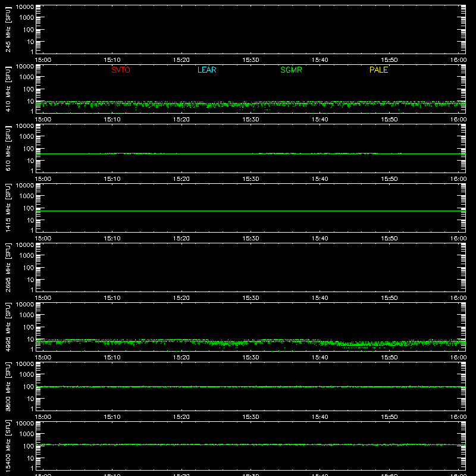
Task: Click 100 tick label on 4995 MHz axis
Action: pos(29,327)
